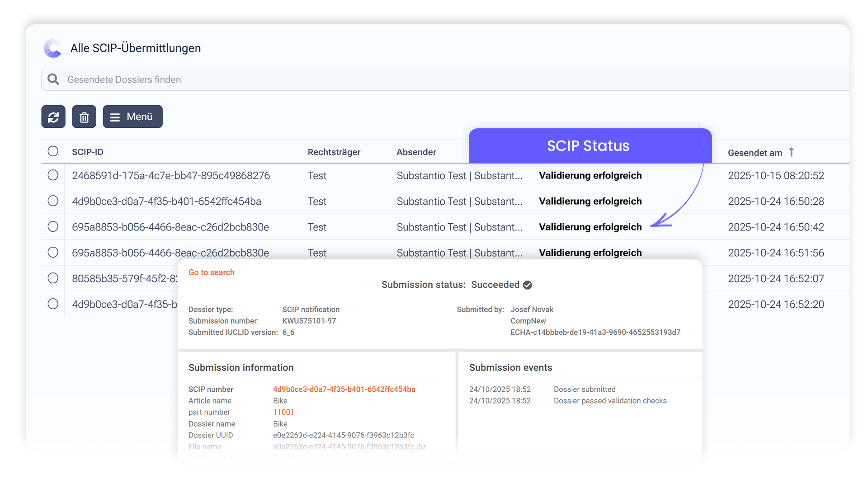Click the hamburger icon on the Menü button
868x488 pixels.
point(116,117)
